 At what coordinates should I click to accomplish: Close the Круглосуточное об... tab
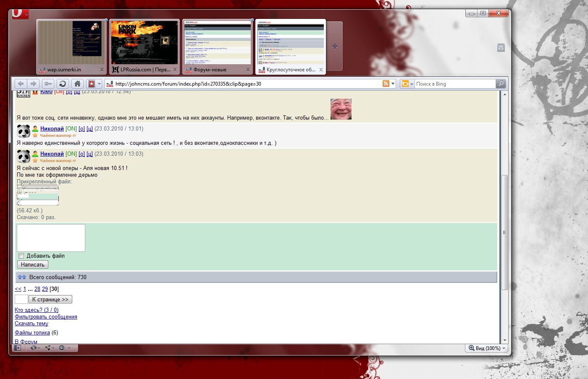point(321,70)
